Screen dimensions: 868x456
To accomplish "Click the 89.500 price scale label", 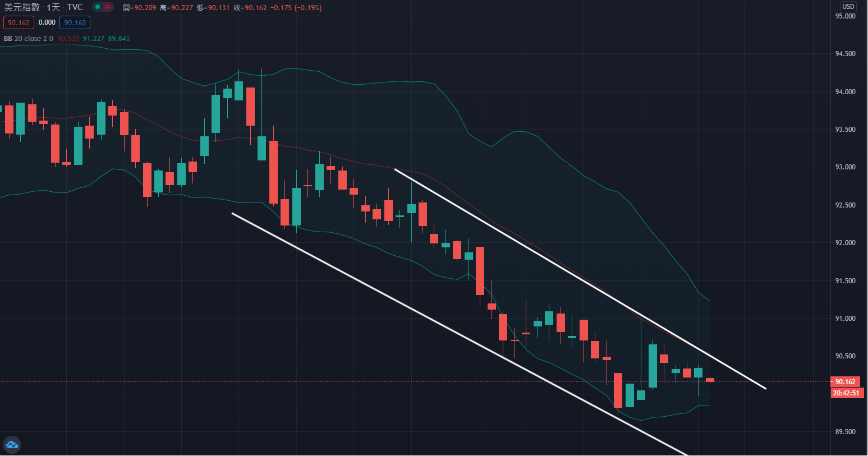I will pos(845,432).
